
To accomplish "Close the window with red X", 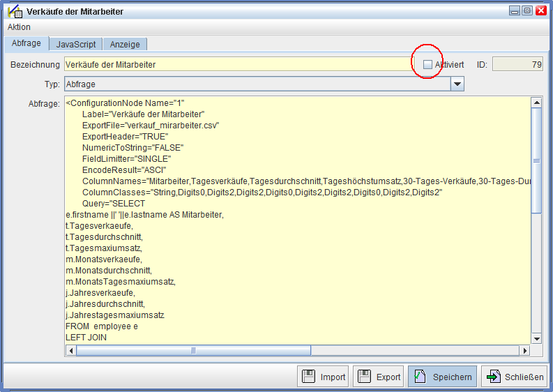I will (x=540, y=10).
